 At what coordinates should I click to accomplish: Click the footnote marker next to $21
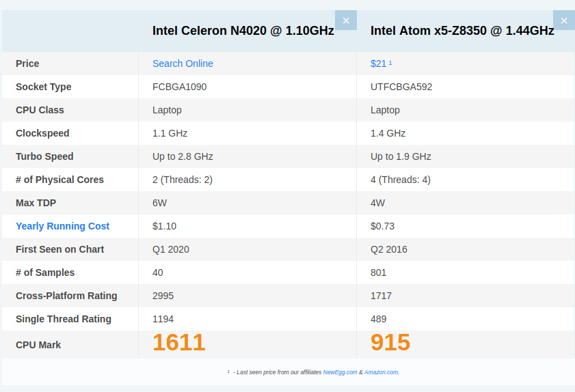(390, 63)
